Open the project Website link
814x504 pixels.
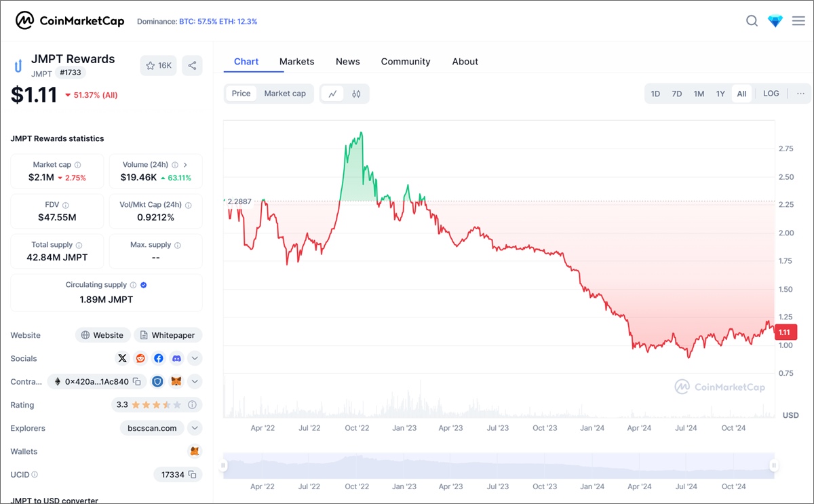[x=102, y=335]
